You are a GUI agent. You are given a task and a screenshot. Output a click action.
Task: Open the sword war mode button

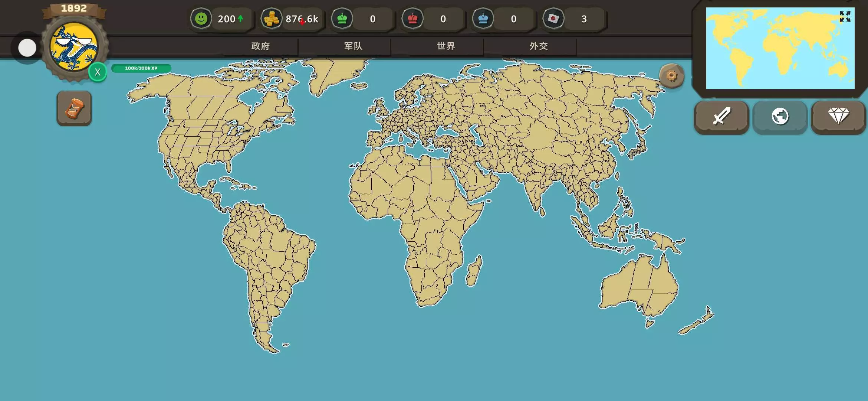click(x=721, y=117)
